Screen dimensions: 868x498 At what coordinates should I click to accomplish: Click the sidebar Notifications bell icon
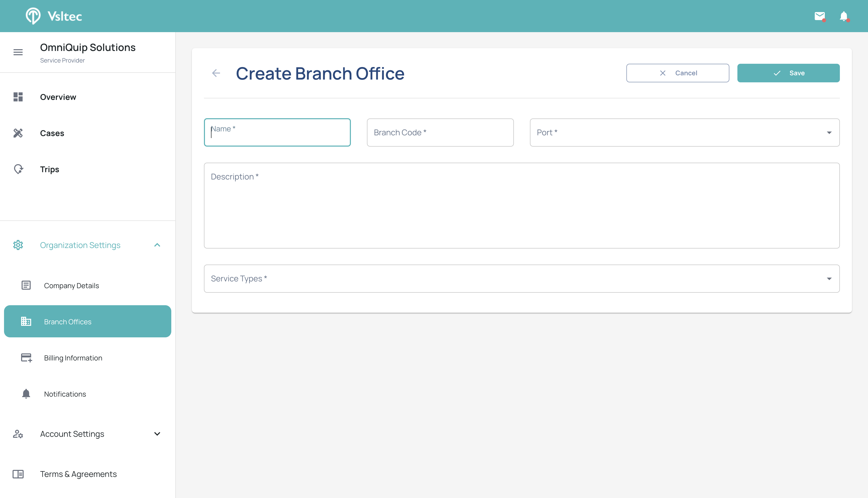coord(26,394)
